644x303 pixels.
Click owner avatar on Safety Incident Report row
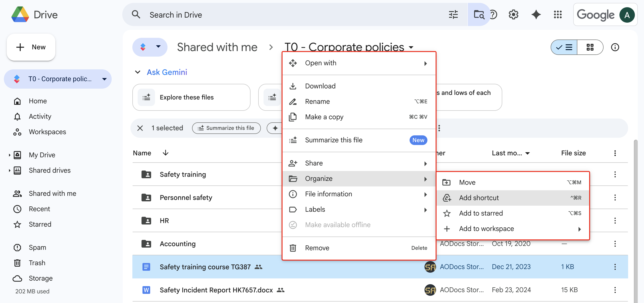430,290
